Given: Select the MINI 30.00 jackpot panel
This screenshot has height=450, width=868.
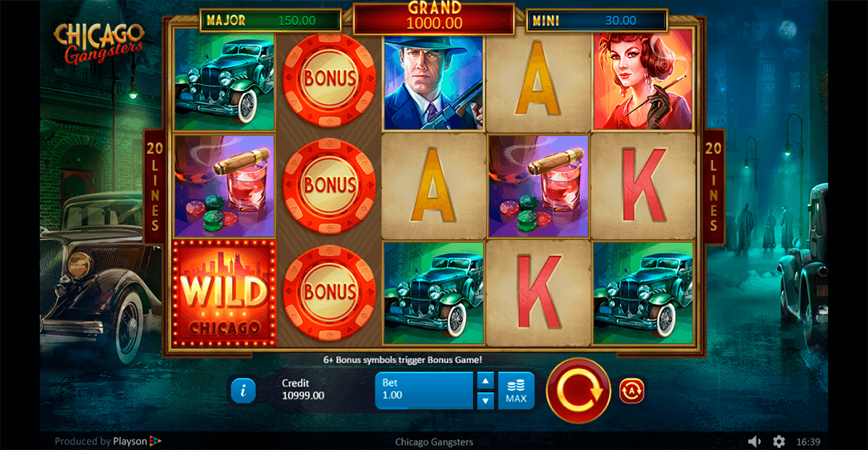Looking at the screenshot, I should pos(597,20).
